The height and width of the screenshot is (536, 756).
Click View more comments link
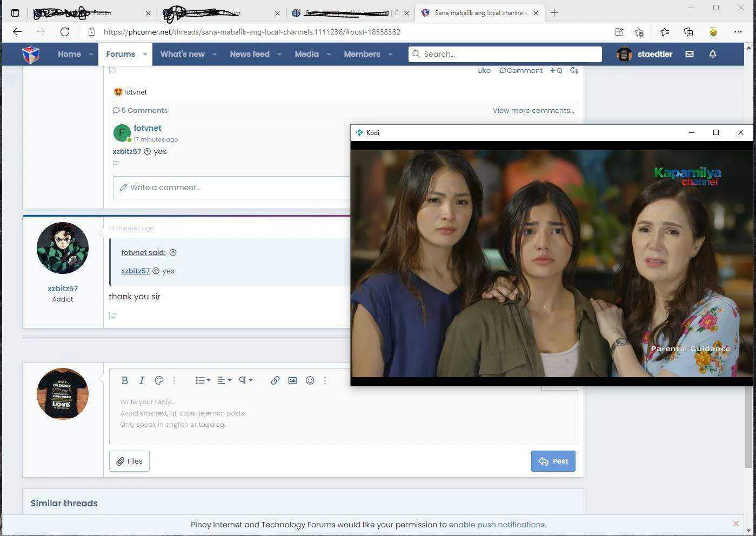533,110
